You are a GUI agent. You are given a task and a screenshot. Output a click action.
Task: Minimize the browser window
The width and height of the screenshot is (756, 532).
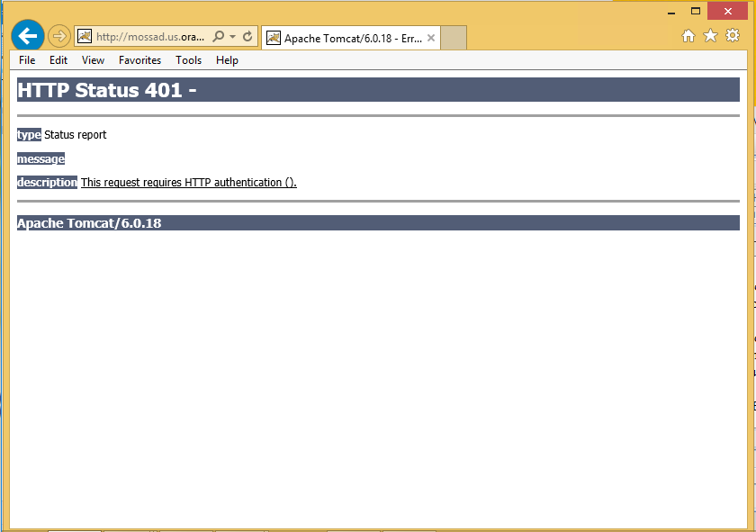(671, 12)
